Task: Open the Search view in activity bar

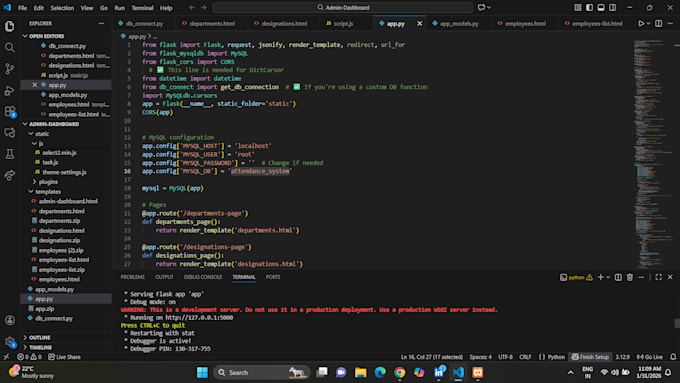Action: (x=10, y=47)
